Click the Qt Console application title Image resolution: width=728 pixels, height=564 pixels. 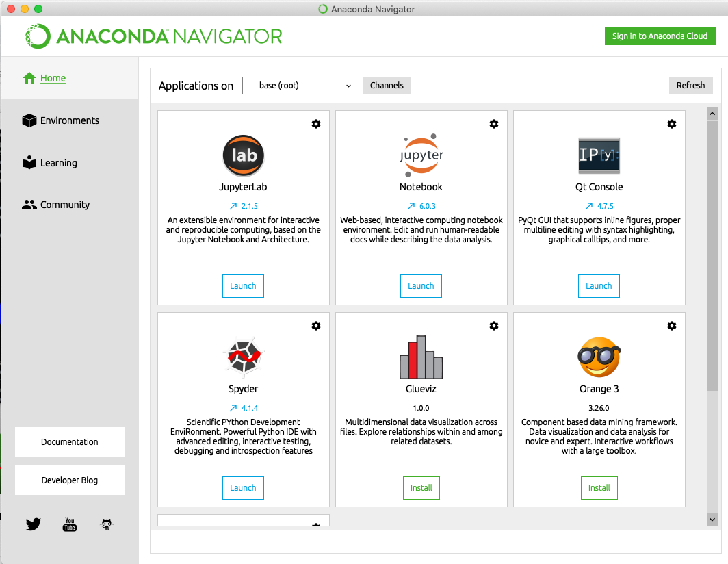click(x=599, y=187)
